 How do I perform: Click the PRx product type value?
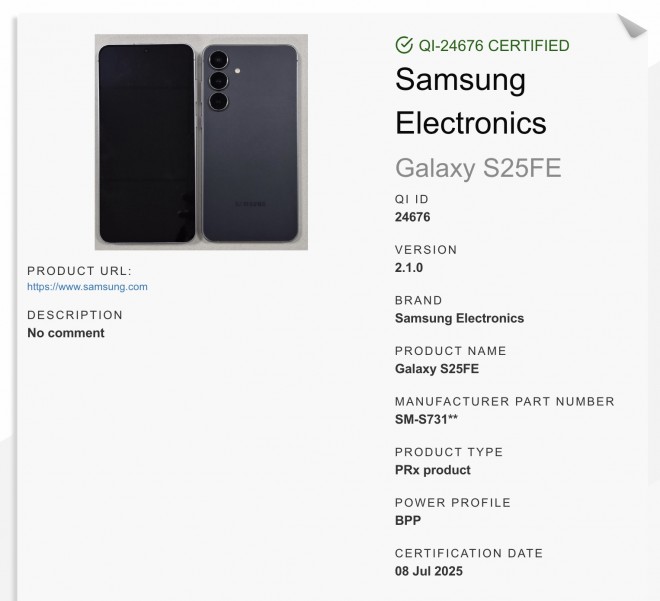click(433, 470)
